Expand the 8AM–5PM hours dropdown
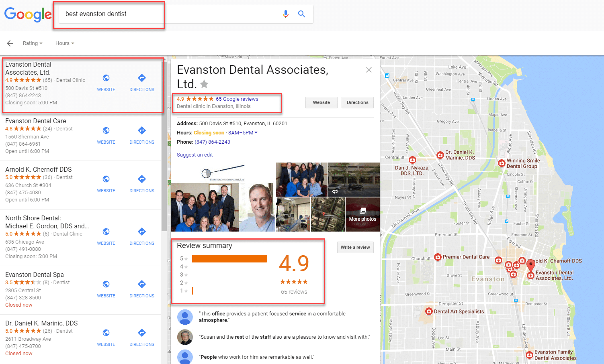The image size is (604, 364). (x=243, y=133)
